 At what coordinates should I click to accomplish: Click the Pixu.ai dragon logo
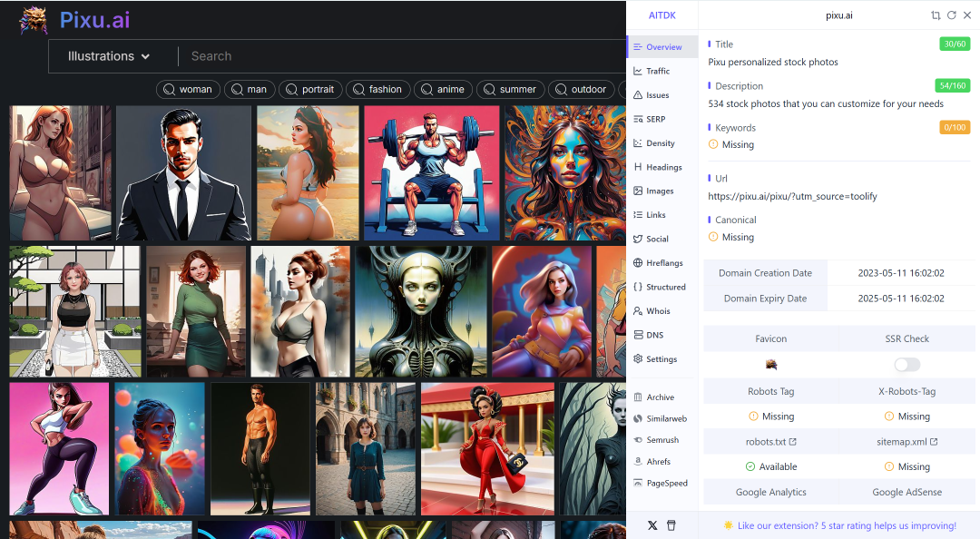34,20
